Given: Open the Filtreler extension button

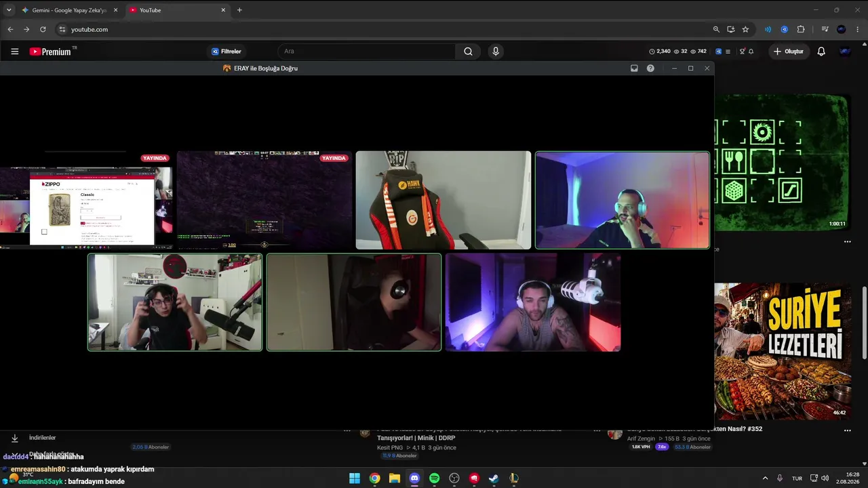Looking at the screenshot, I should 226,52.
